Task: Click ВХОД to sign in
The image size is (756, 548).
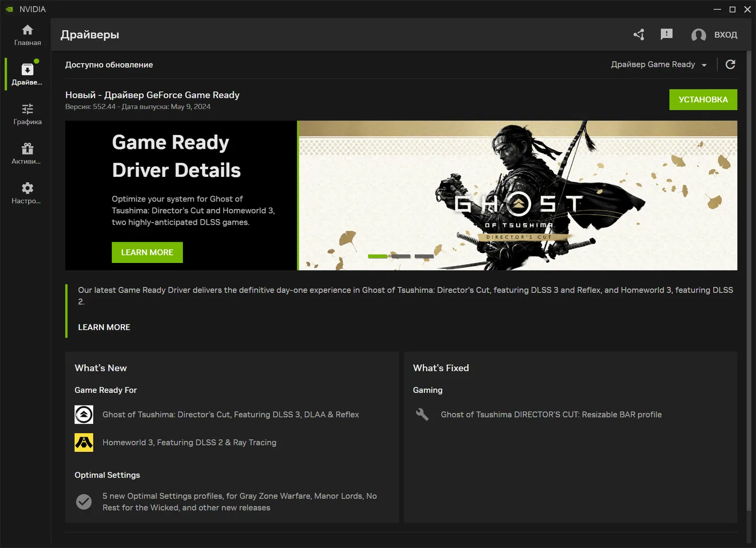Action: click(725, 35)
